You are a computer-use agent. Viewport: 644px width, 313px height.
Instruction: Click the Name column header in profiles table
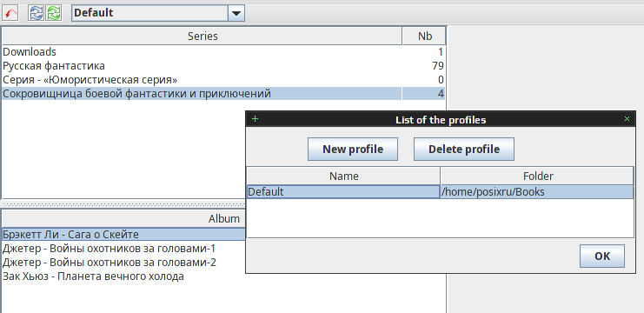pyautogui.click(x=344, y=176)
